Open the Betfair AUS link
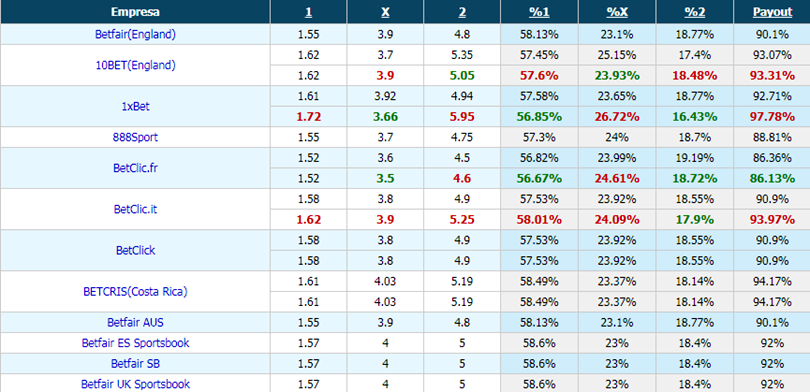The image size is (810, 392). click(135, 322)
